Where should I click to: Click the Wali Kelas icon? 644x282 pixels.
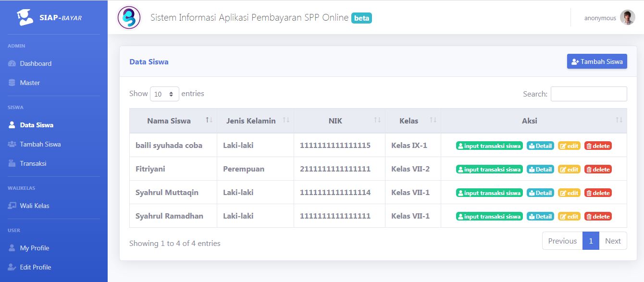click(12, 205)
